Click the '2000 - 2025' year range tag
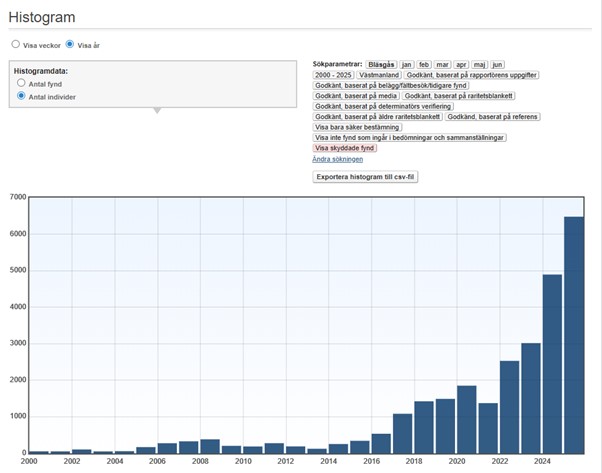 (x=333, y=75)
